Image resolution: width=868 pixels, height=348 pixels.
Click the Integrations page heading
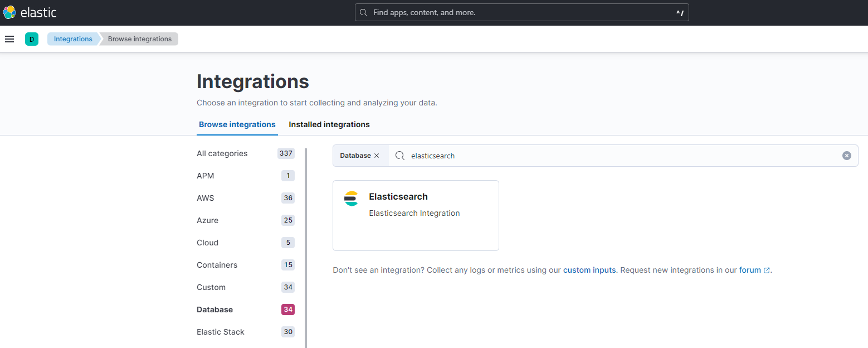point(253,81)
